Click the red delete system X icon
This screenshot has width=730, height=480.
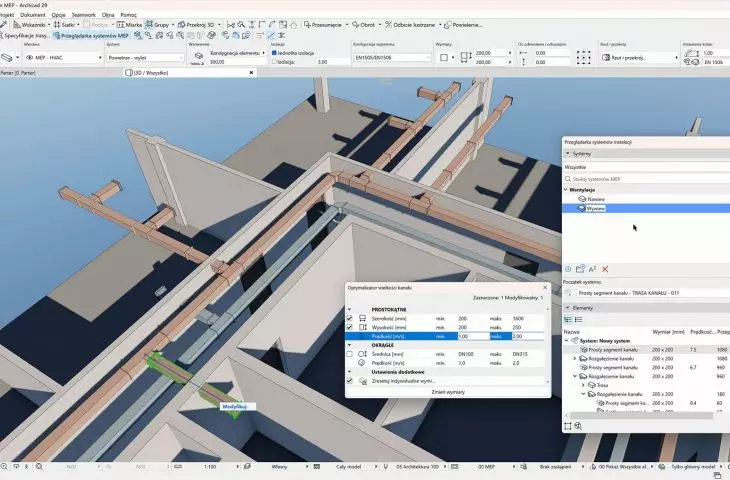605,269
